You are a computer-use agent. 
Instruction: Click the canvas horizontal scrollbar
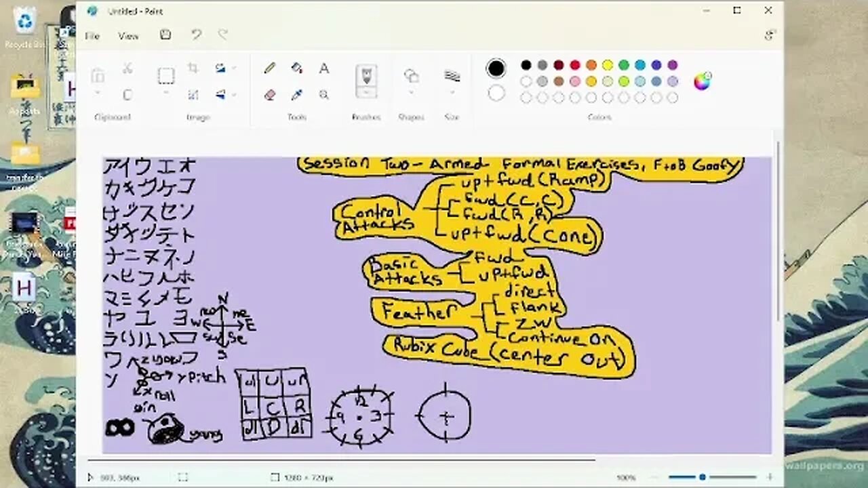coord(342,460)
